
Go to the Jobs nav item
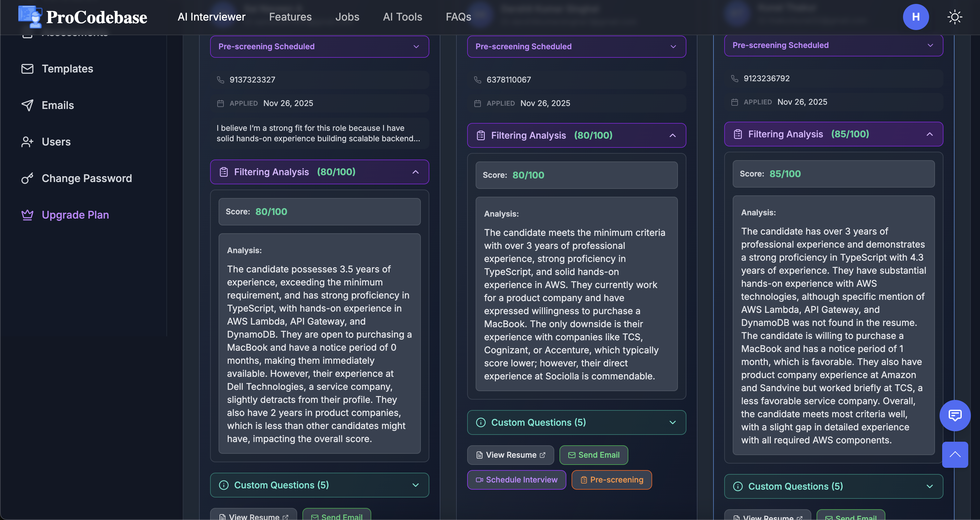[x=347, y=17]
